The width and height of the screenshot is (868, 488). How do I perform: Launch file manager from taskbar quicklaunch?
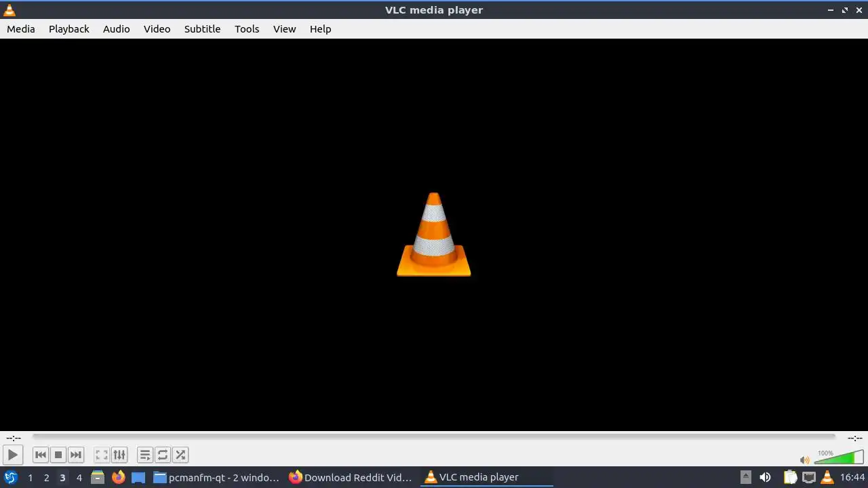[98, 477]
